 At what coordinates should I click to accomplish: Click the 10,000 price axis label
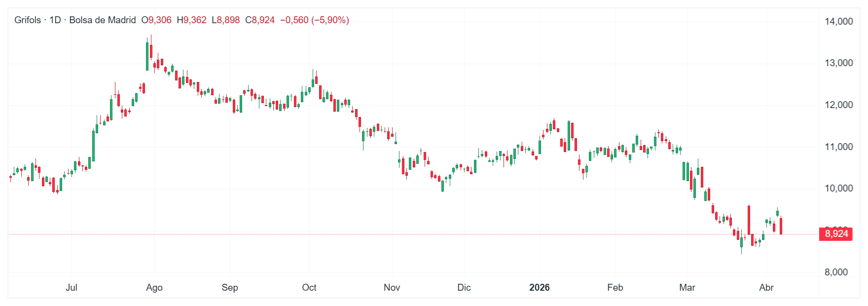pos(838,189)
